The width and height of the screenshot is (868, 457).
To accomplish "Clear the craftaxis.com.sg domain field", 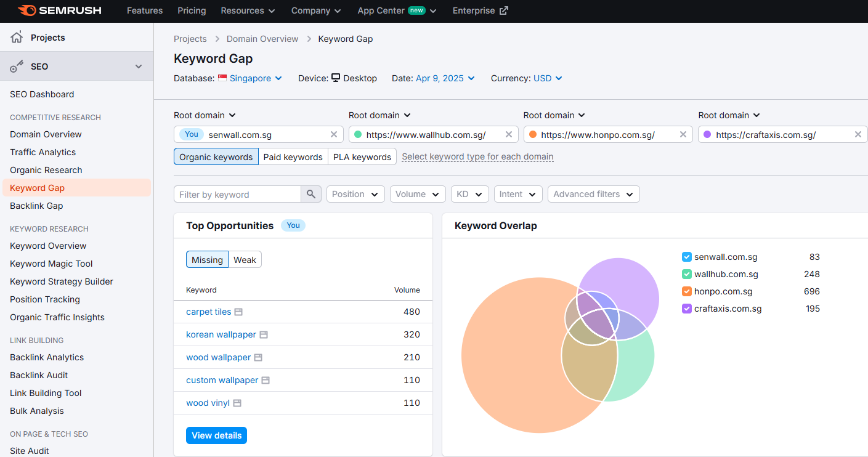I will (x=858, y=134).
